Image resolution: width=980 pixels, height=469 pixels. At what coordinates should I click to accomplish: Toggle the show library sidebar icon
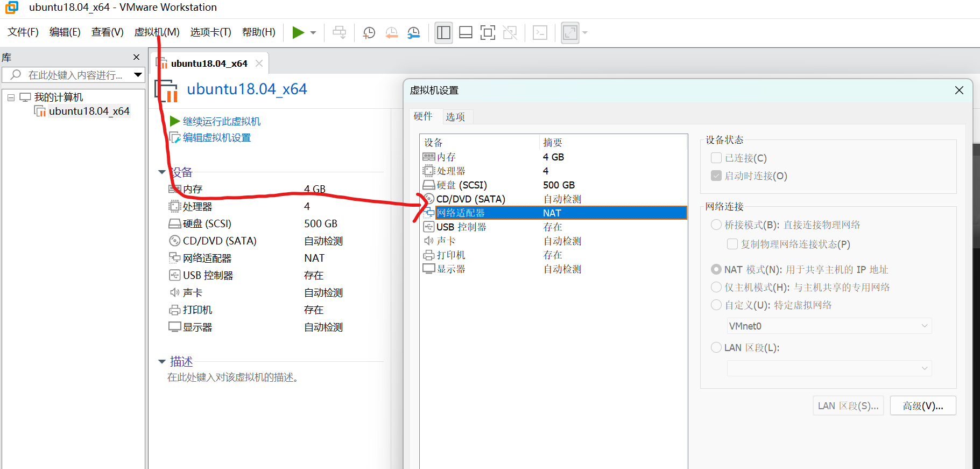click(x=443, y=33)
